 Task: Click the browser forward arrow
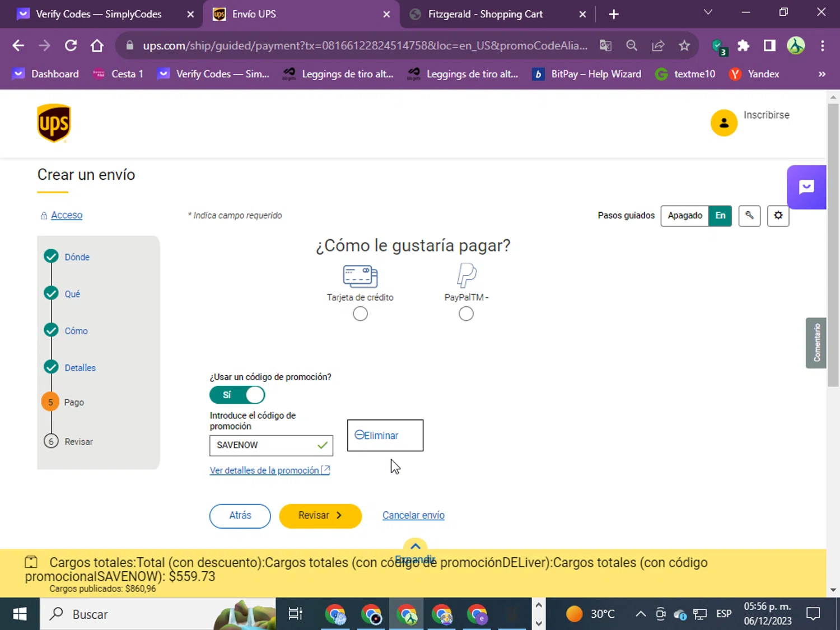(x=44, y=45)
